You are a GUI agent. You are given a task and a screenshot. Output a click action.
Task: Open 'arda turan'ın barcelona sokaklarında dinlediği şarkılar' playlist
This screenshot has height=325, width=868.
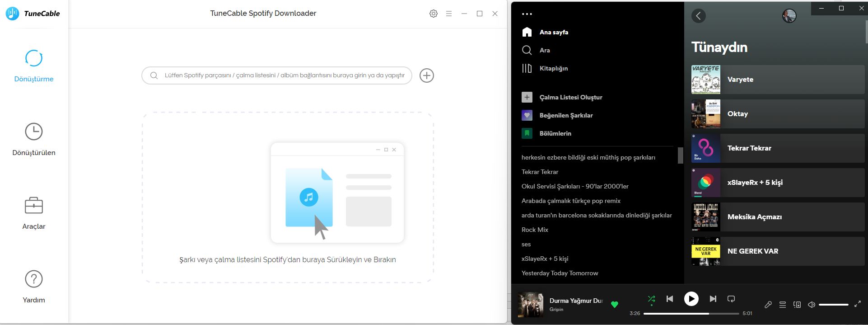coord(597,215)
